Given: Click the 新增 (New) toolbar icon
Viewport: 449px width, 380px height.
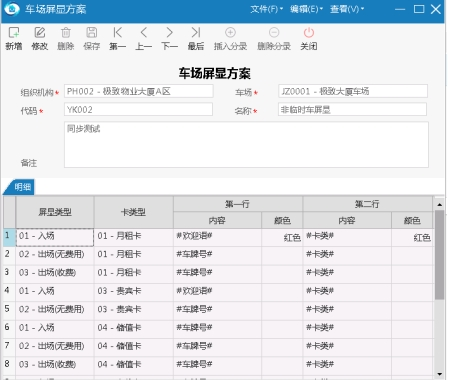Looking at the screenshot, I should point(14,33).
